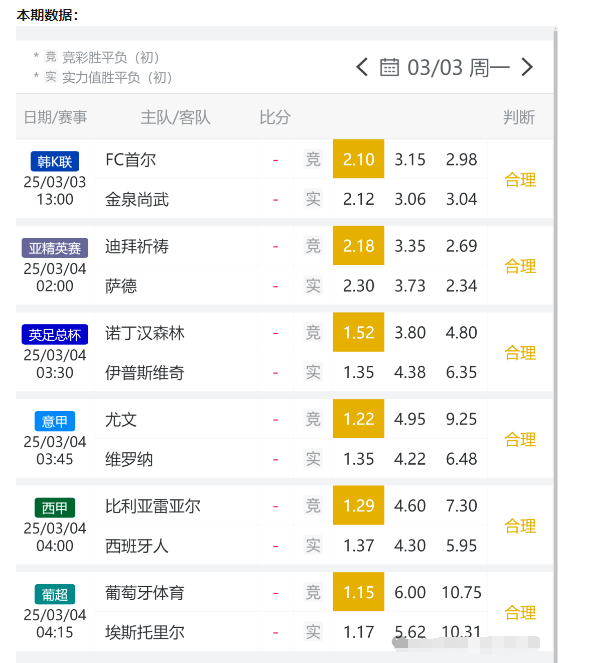Open the 比利亚雷亚尔 team link
Image resolution: width=601 pixels, height=663 pixels.
click(153, 506)
